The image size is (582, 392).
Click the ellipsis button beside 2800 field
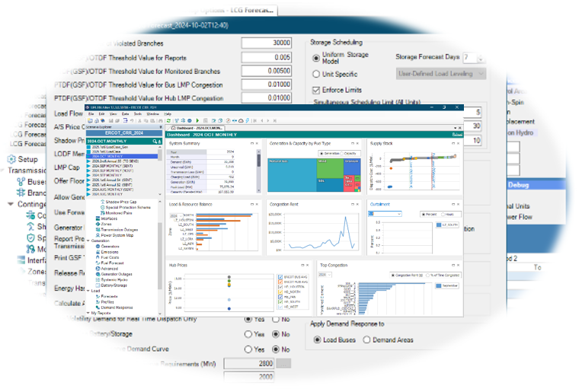[284, 363]
